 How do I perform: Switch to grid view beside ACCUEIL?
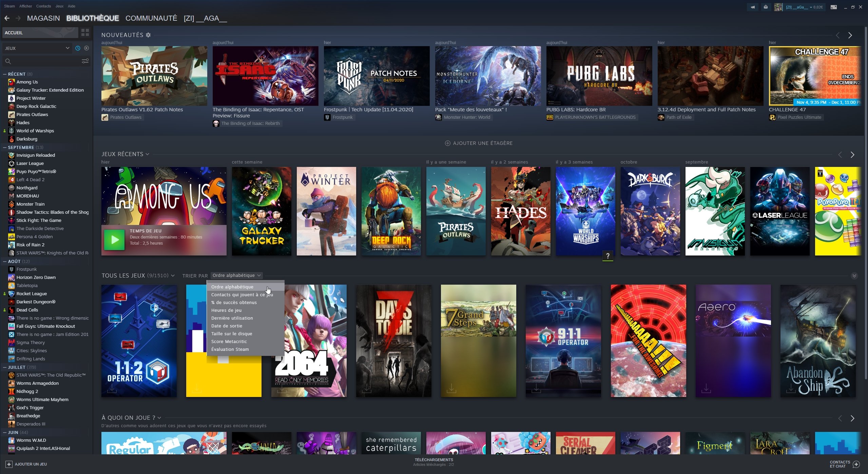pyautogui.click(x=84, y=33)
